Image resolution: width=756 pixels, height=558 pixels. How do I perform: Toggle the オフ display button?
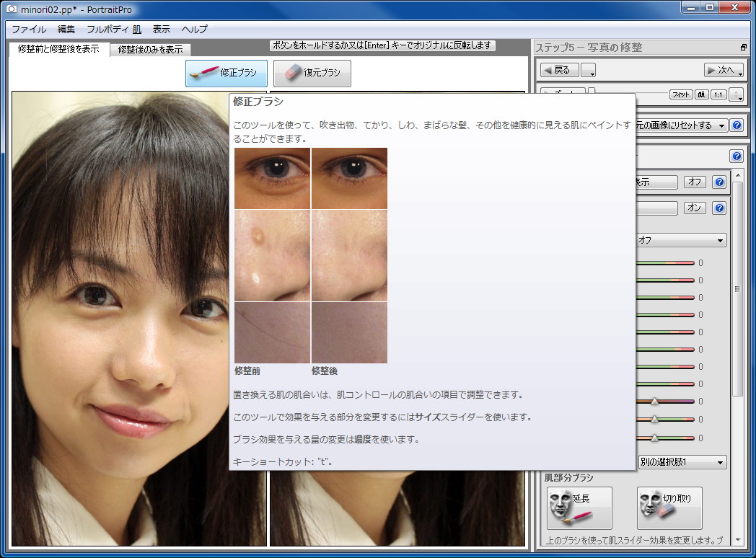[x=695, y=182]
